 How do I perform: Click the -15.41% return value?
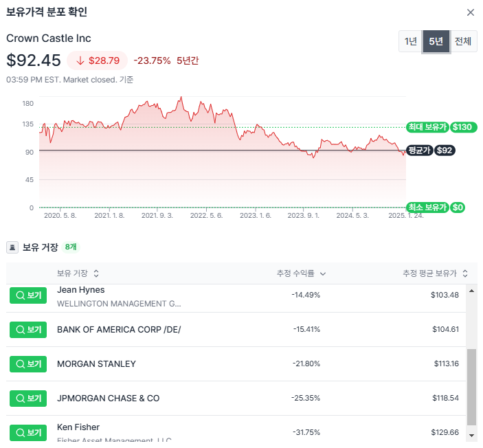pyautogui.click(x=306, y=329)
